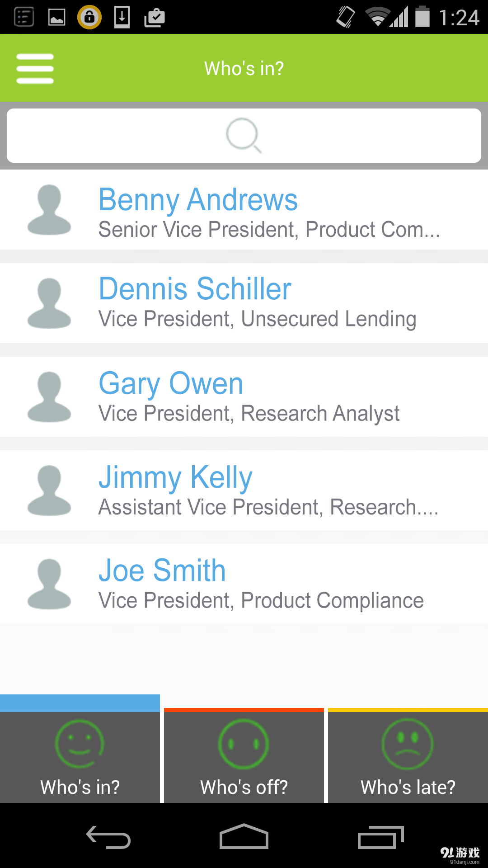Open Dennis Schiller's name link
Screen dimensions: 488x868
click(195, 289)
